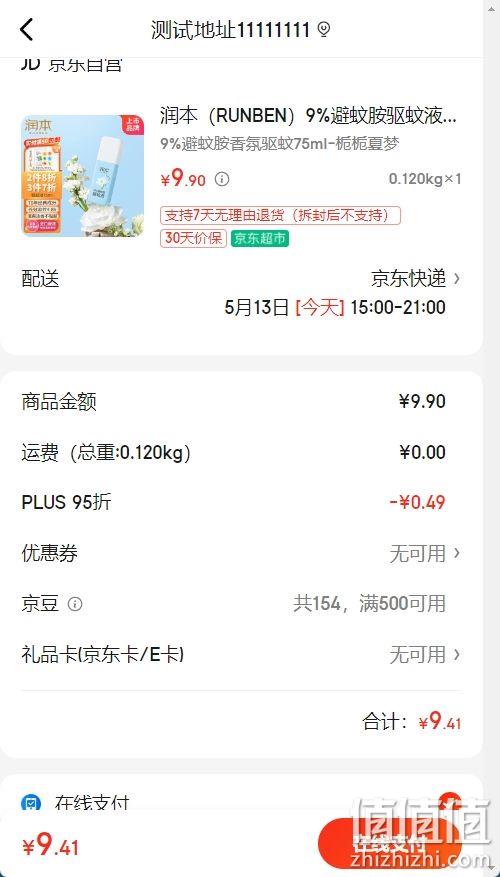Open price info icon beside ¥9.90
Image resolution: width=500 pixels, height=877 pixels.
tap(222, 179)
